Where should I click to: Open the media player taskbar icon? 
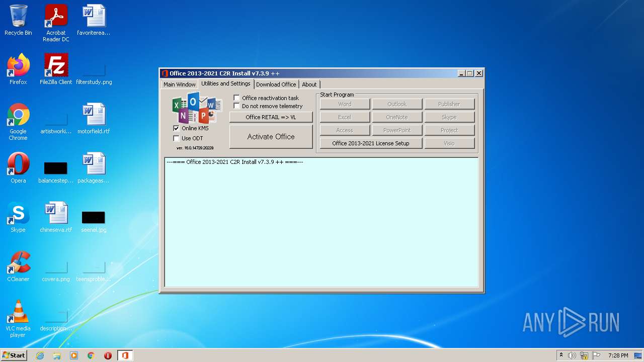click(74, 355)
